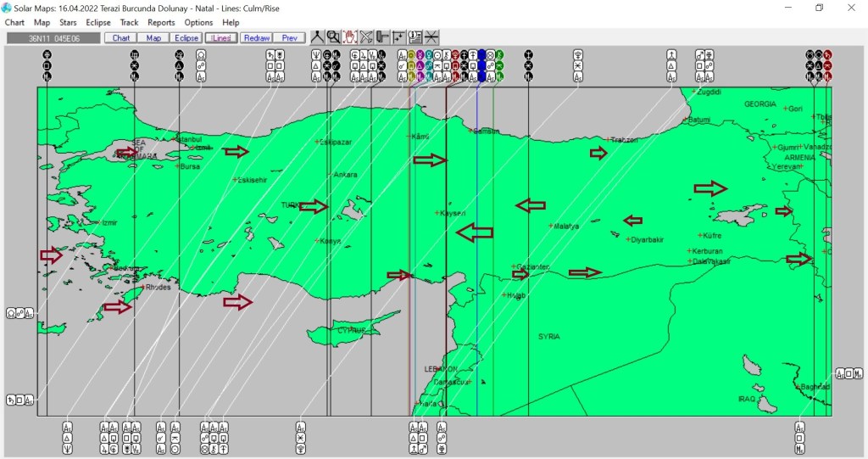The width and height of the screenshot is (868, 459).
Task: Open the info report icon
Action: 415,37
